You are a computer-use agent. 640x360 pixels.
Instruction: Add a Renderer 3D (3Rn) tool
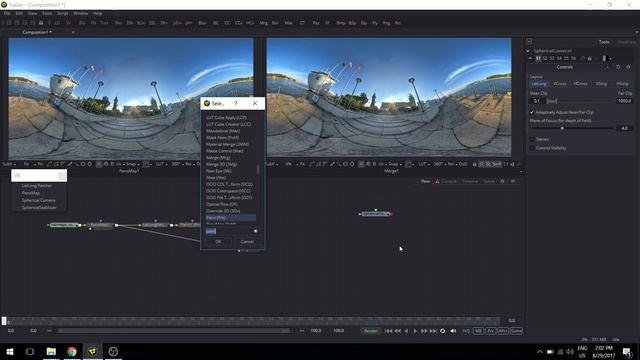click(164, 23)
